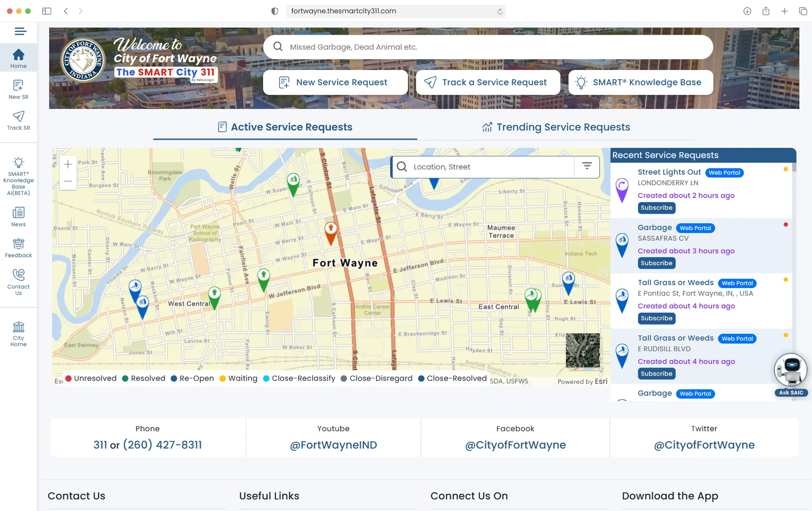The width and height of the screenshot is (812, 511).
Task: Subscribe to Tall Grass E RUDISILL BLVD request
Action: pos(657,373)
